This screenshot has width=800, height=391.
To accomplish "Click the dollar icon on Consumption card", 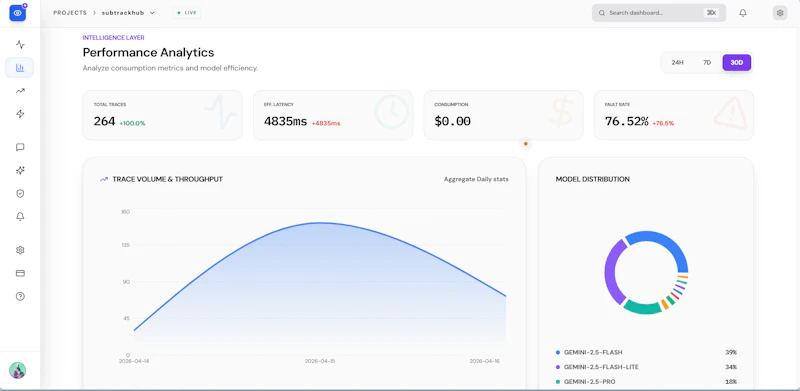I will point(561,112).
